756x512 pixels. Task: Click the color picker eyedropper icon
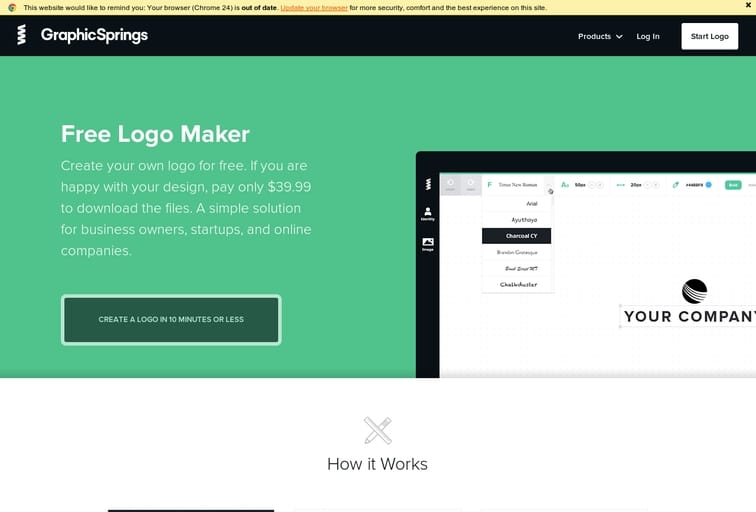676,185
